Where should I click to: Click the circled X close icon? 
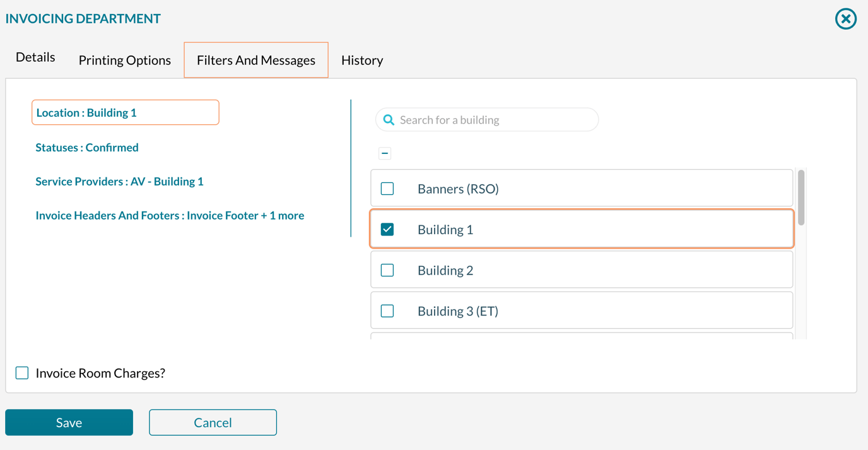point(845,19)
